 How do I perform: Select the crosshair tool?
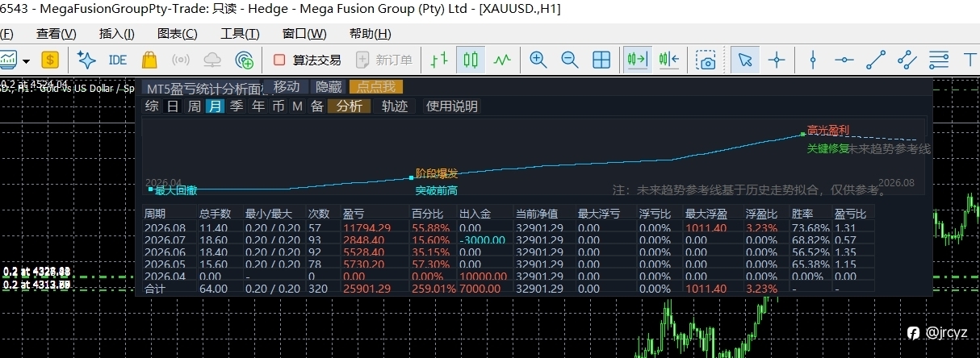pos(777,60)
